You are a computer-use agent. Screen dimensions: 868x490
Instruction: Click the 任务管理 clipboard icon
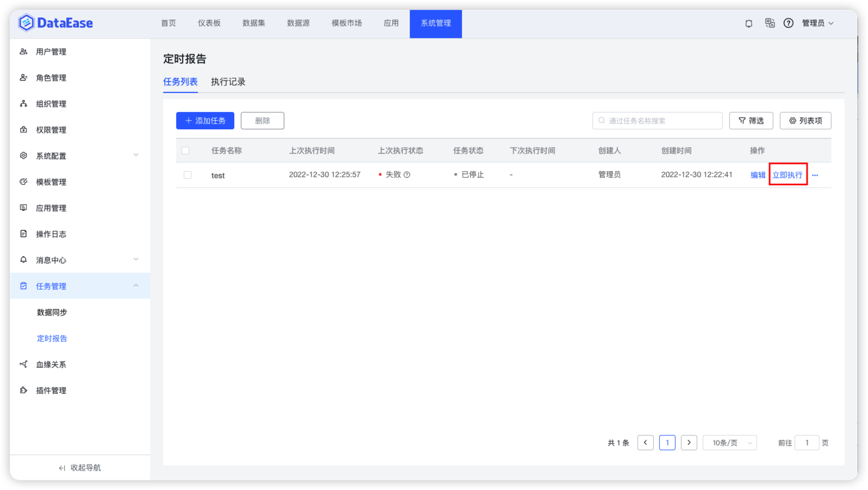tap(23, 286)
